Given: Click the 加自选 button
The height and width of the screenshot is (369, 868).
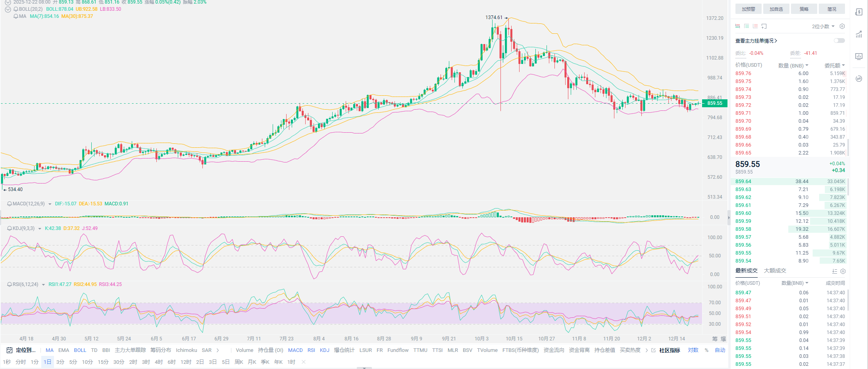Looking at the screenshot, I should click(776, 9).
